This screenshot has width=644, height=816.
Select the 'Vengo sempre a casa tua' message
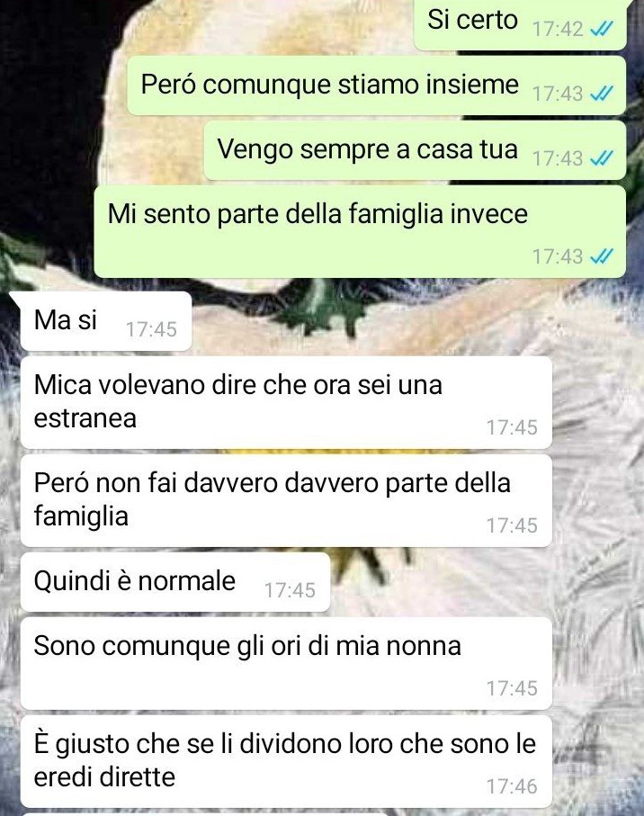click(415, 150)
